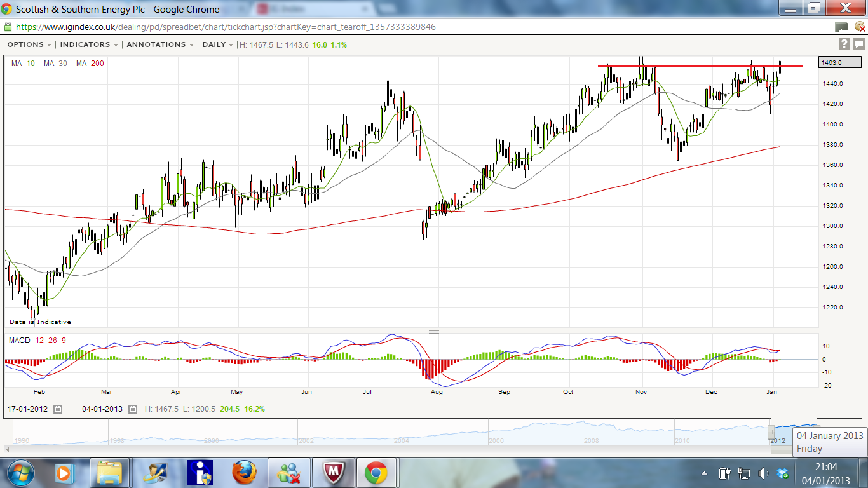
Task: Click the battery power tray icon
Action: click(724, 473)
